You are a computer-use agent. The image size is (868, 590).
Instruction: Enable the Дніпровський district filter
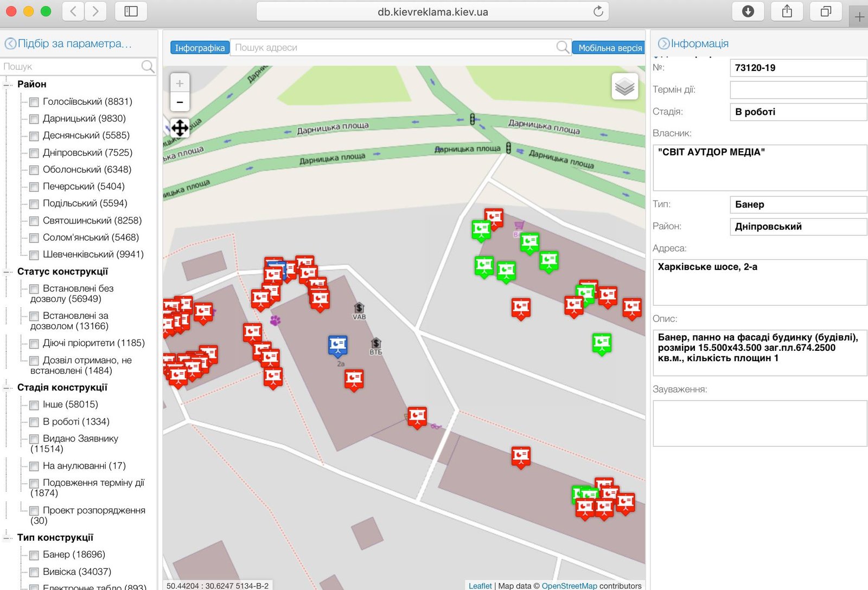click(x=34, y=153)
